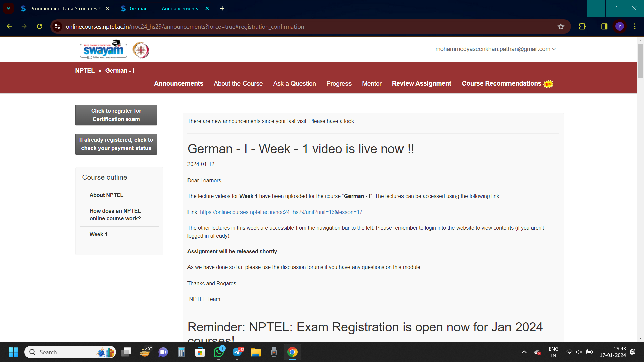Open Chrome's three-dot menu
The width and height of the screenshot is (644, 362).
pos(635,26)
